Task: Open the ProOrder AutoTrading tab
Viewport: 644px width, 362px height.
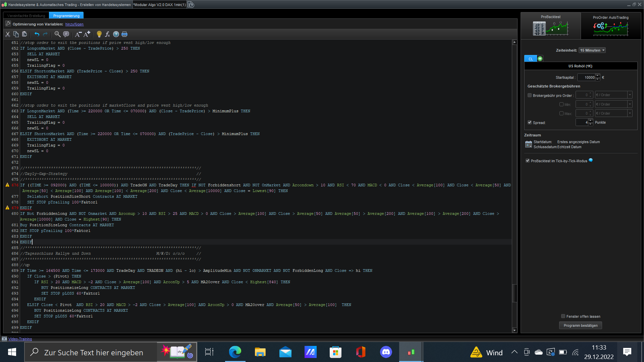Action: (610, 26)
